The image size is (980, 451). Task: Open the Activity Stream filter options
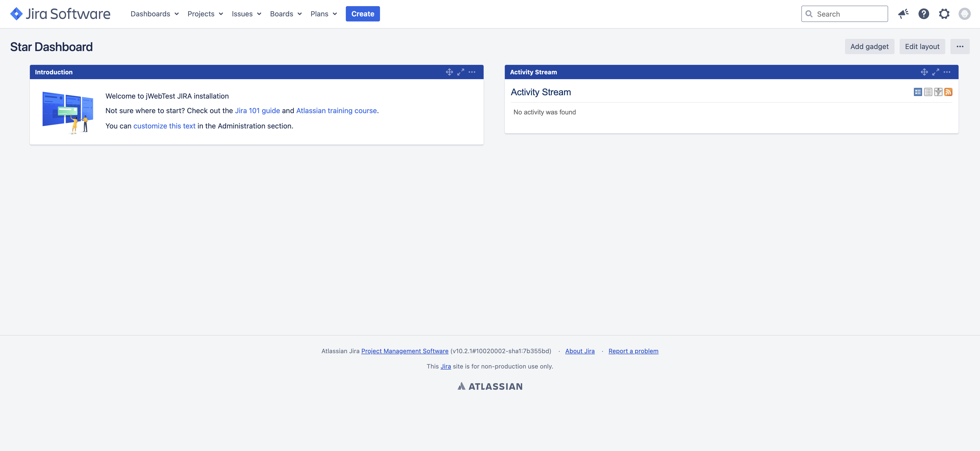coord(938,92)
